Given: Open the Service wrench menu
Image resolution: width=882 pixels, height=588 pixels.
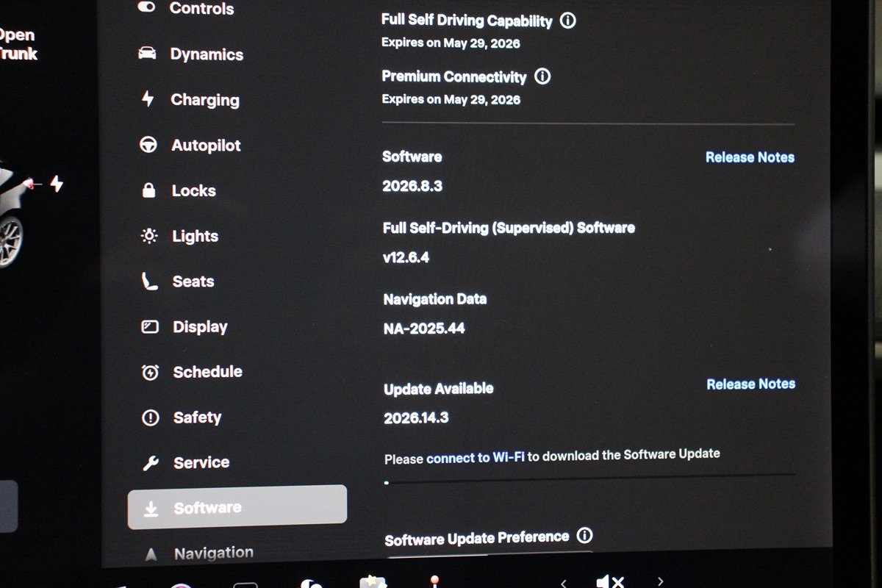Looking at the screenshot, I should pyautogui.click(x=186, y=463).
